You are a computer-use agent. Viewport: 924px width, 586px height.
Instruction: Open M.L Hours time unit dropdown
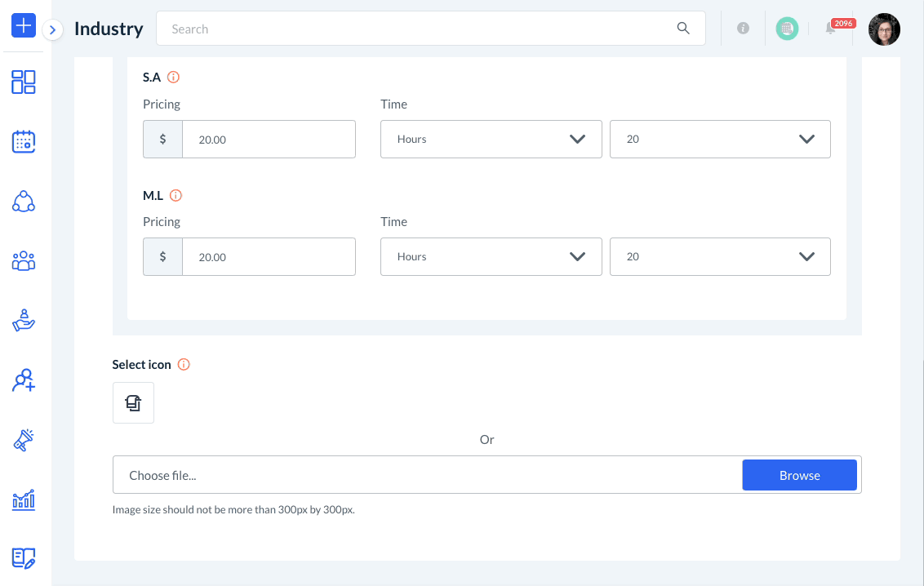point(491,257)
